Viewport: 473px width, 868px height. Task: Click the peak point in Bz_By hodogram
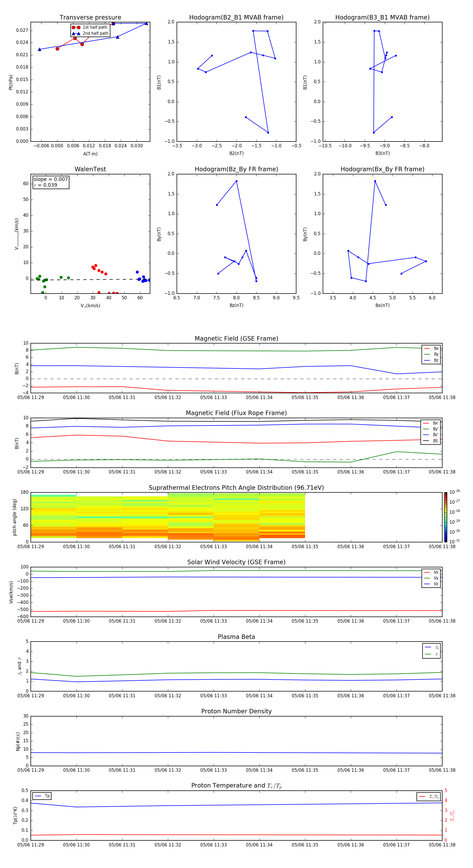[236, 181]
